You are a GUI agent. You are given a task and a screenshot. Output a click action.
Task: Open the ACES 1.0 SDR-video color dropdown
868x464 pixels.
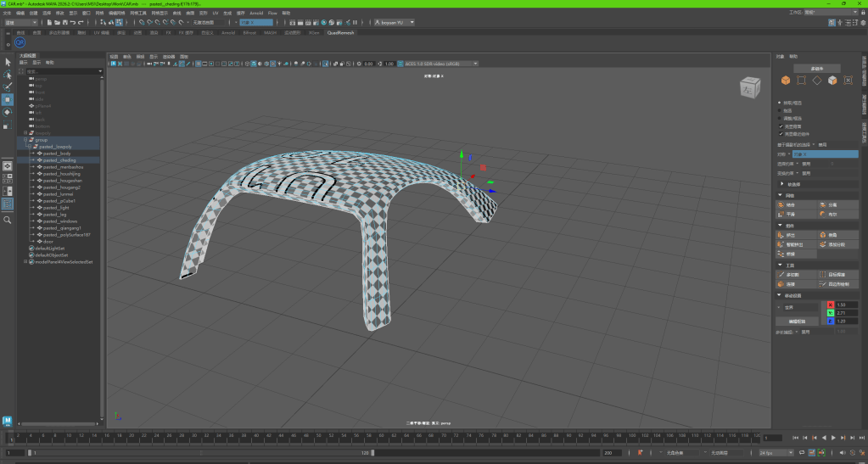440,64
